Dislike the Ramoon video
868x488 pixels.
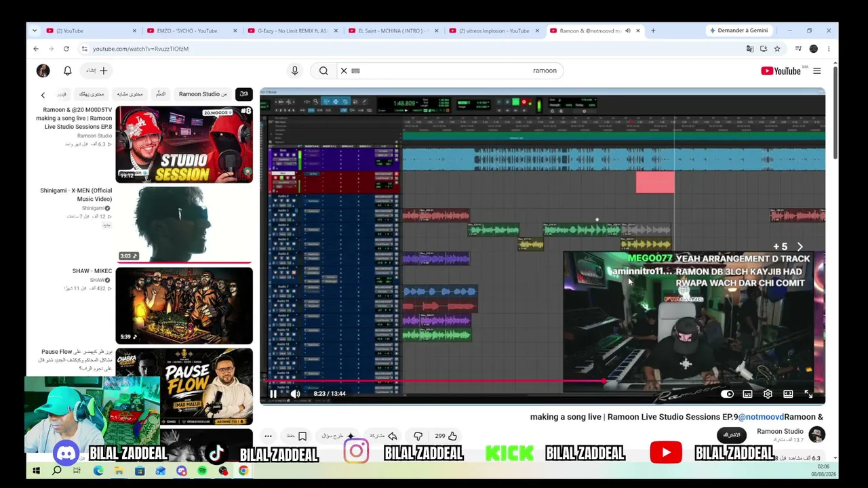tap(418, 436)
